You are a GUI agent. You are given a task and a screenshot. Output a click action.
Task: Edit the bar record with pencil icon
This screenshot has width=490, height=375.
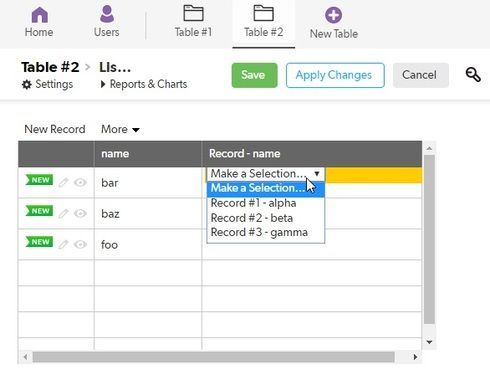point(63,182)
